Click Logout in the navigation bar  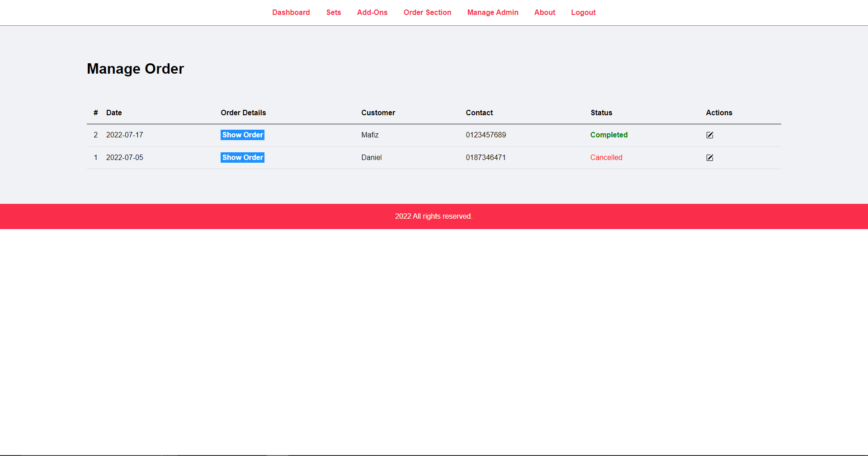pos(583,13)
